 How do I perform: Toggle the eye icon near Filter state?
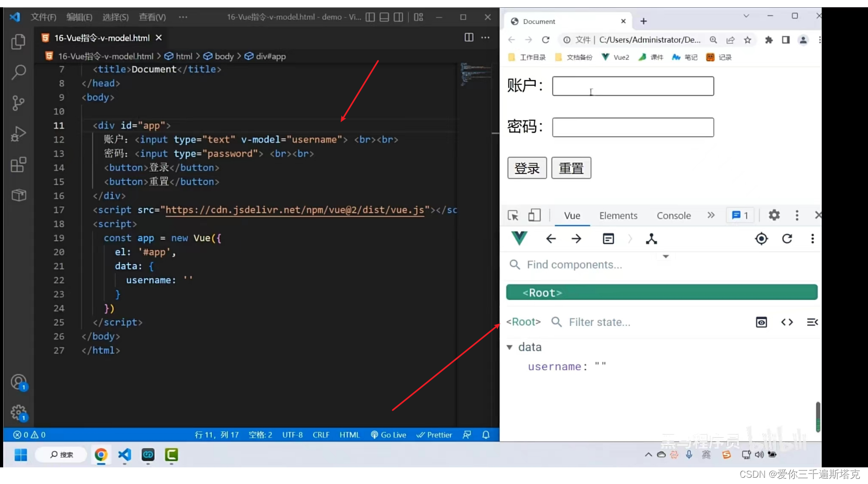(x=761, y=322)
